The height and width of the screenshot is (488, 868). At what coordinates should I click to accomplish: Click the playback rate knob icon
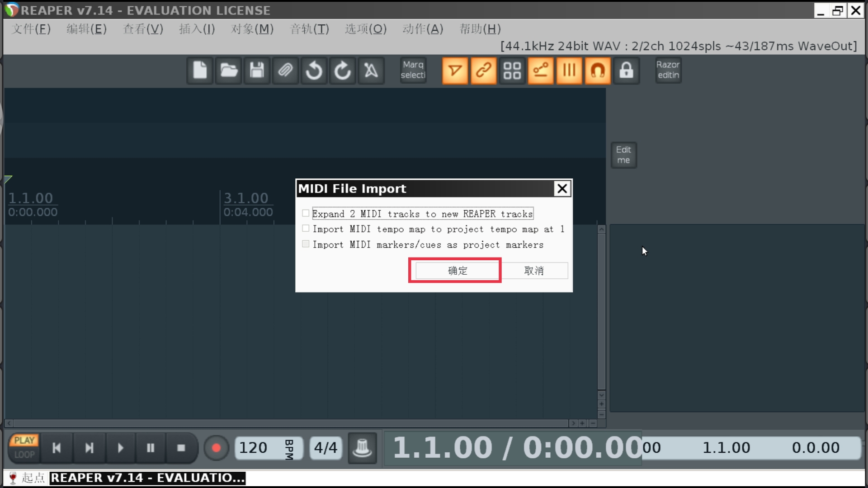[362, 448]
